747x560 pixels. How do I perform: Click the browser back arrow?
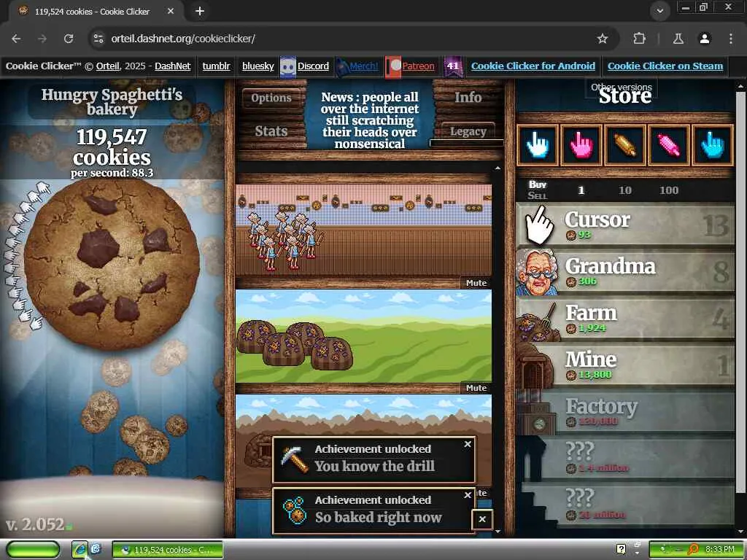[x=16, y=39]
